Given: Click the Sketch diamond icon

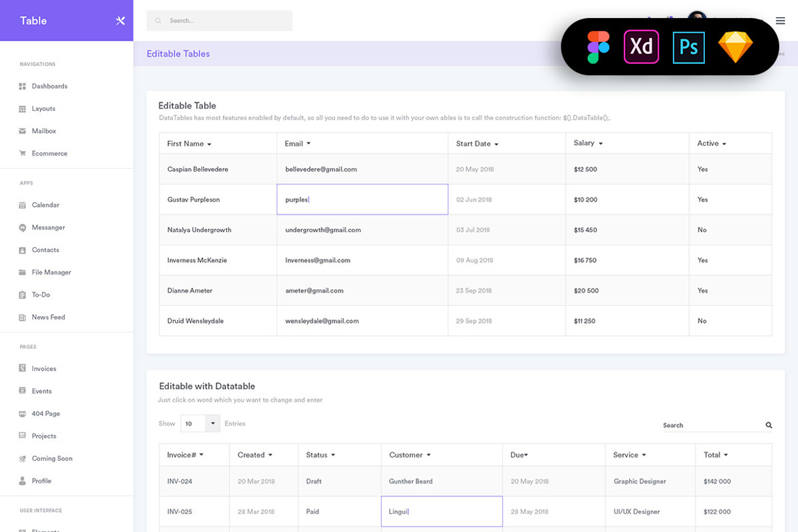Looking at the screenshot, I should [x=735, y=47].
